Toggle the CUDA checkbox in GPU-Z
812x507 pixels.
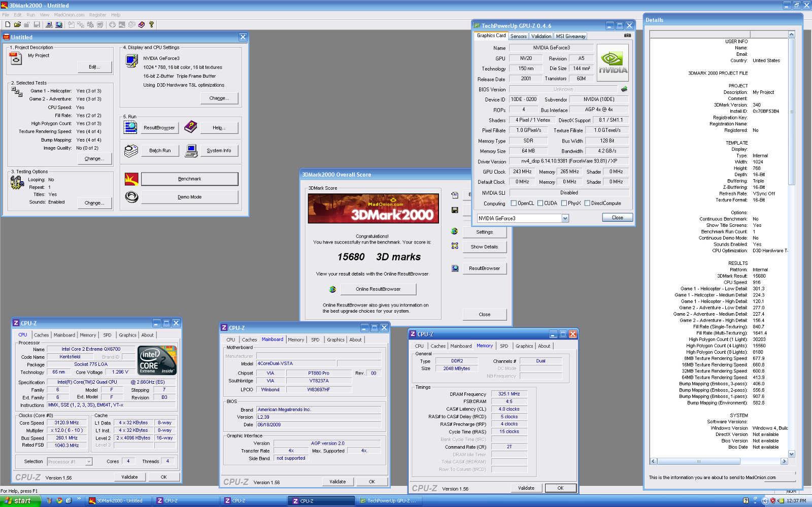[x=540, y=203]
